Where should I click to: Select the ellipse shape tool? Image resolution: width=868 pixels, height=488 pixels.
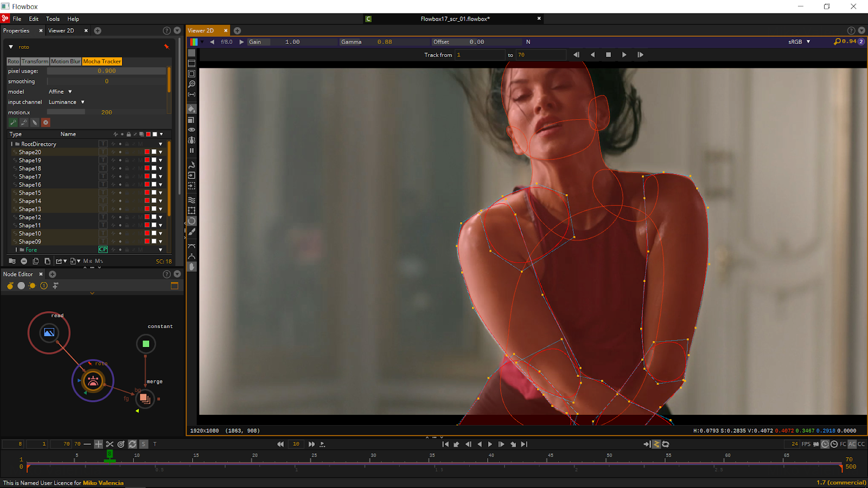click(x=192, y=221)
